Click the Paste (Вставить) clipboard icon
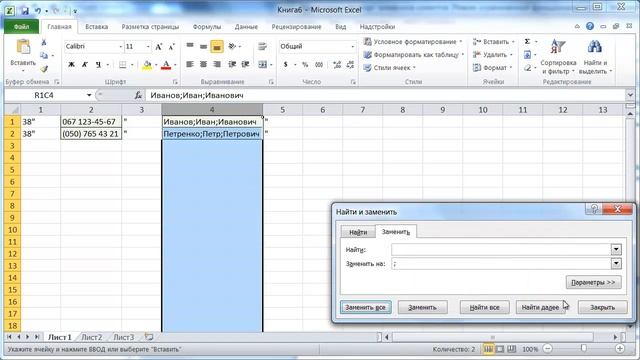The image size is (640, 360). click(23, 47)
